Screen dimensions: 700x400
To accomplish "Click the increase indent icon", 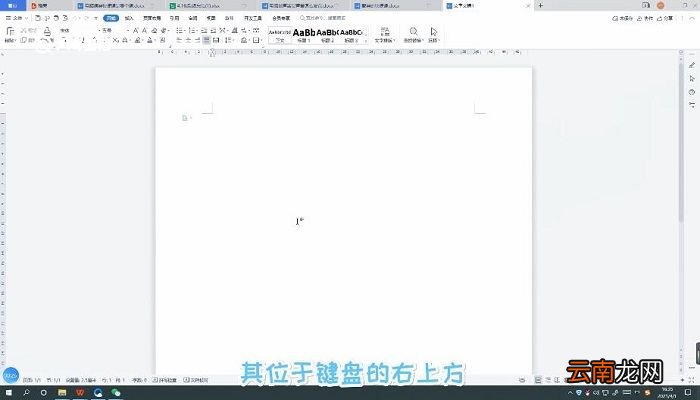I will 213,30.
